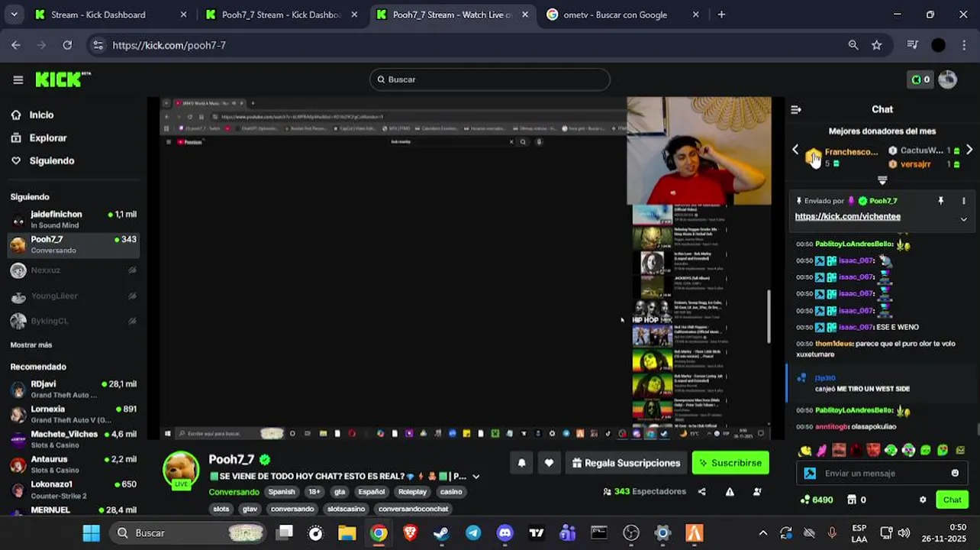Open the channel shop icon
Viewport: 980px width, 550px height.
(x=852, y=500)
